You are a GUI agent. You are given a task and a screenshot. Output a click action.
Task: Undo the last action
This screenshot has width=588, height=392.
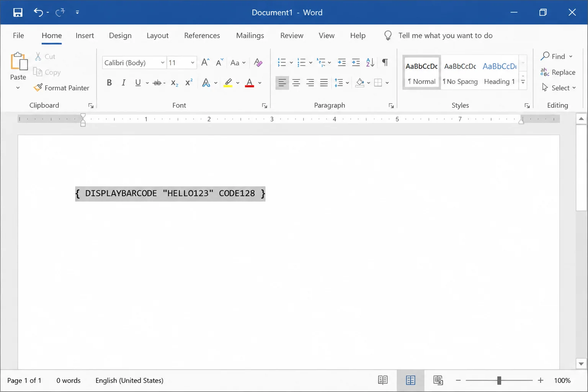point(38,12)
